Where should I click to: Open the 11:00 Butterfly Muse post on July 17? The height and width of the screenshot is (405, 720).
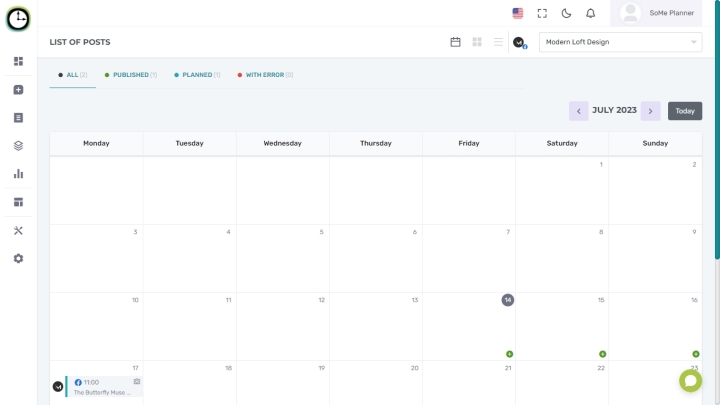coord(104,387)
